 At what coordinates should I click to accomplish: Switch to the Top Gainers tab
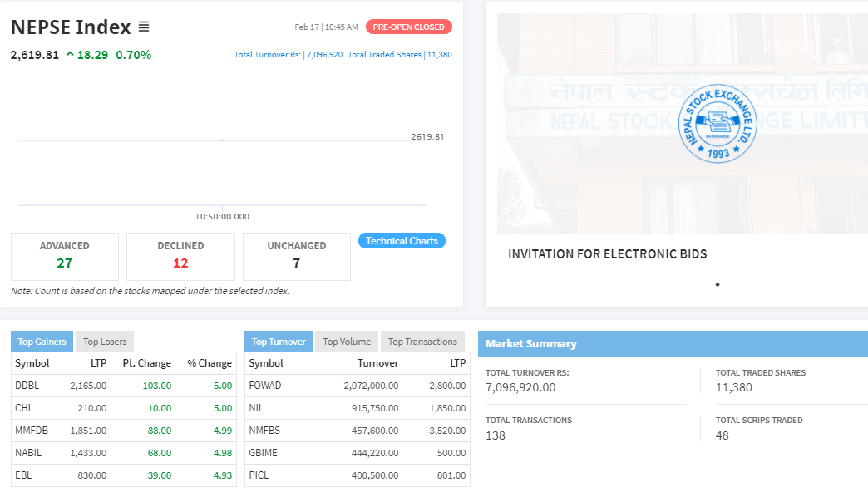(42, 342)
